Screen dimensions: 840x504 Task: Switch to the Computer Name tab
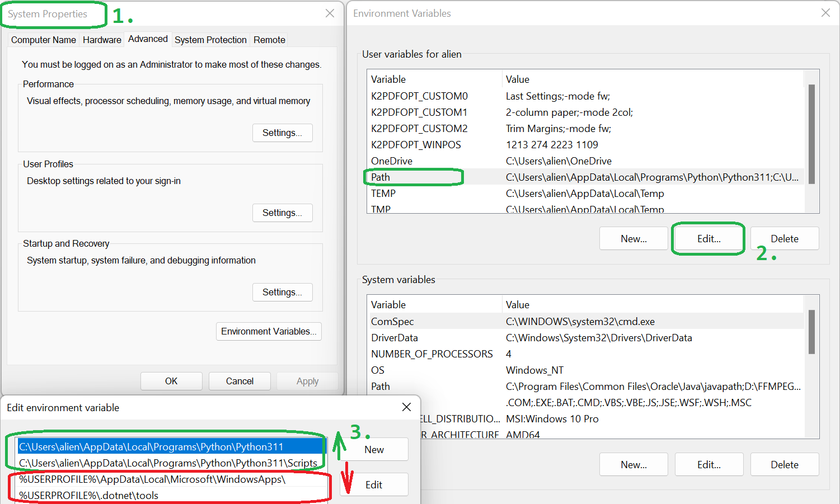[x=44, y=40]
